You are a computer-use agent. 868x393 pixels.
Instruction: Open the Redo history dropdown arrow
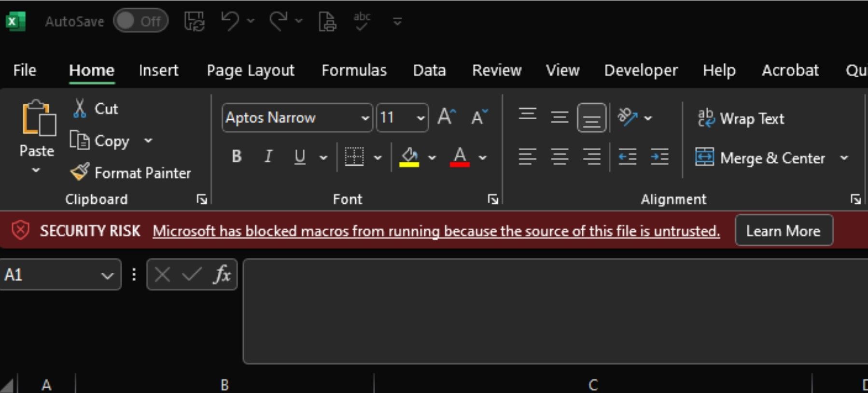pos(299,21)
